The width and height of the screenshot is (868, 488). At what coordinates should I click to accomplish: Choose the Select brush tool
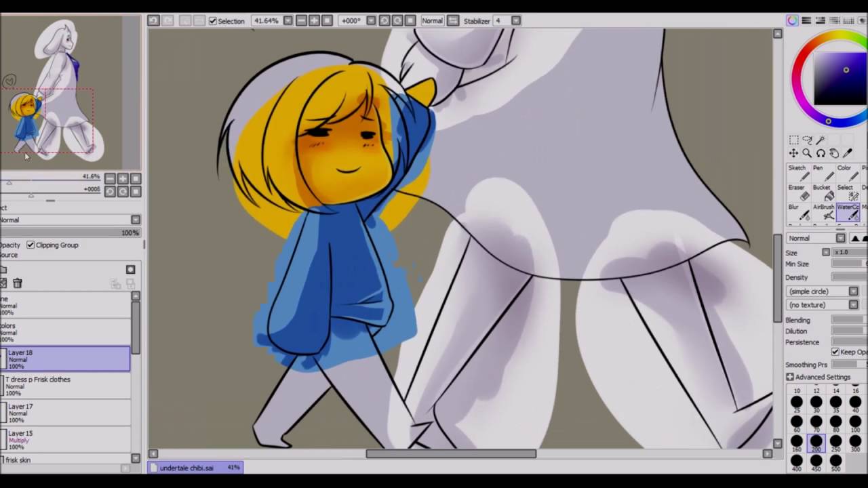848,192
